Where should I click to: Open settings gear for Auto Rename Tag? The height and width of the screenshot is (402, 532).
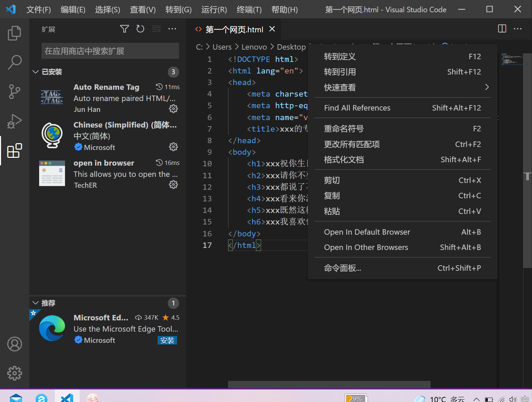pyautogui.click(x=174, y=109)
